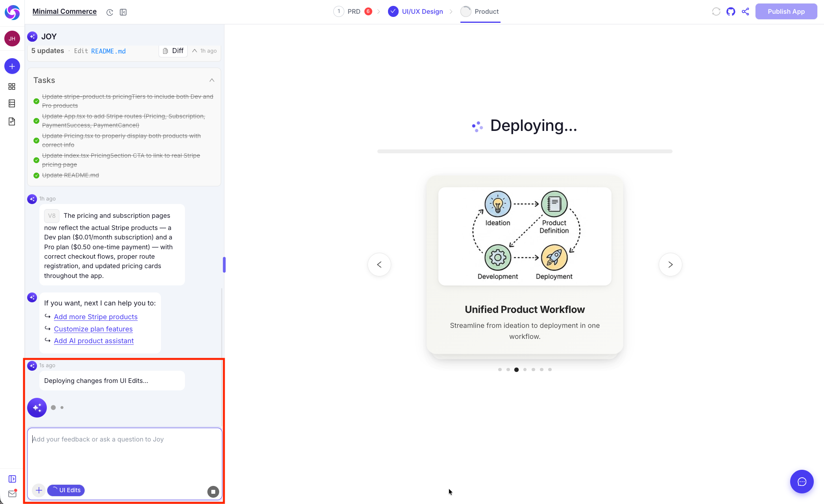Check off the Update README.md task
Screen dimensions: 824x504
pyautogui.click(x=36, y=176)
